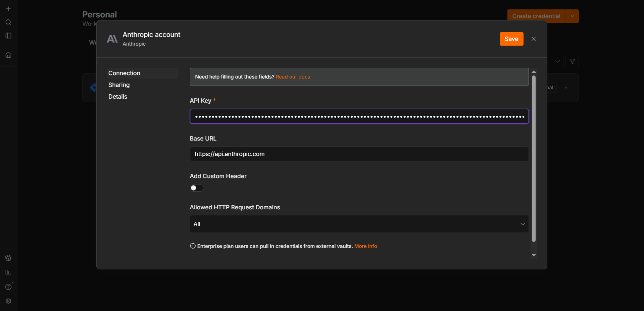Expand the Allowed HTTP Request Domains dropdown
Image resolution: width=644 pixels, height=311 pixels.
click(x=359, y=224)
